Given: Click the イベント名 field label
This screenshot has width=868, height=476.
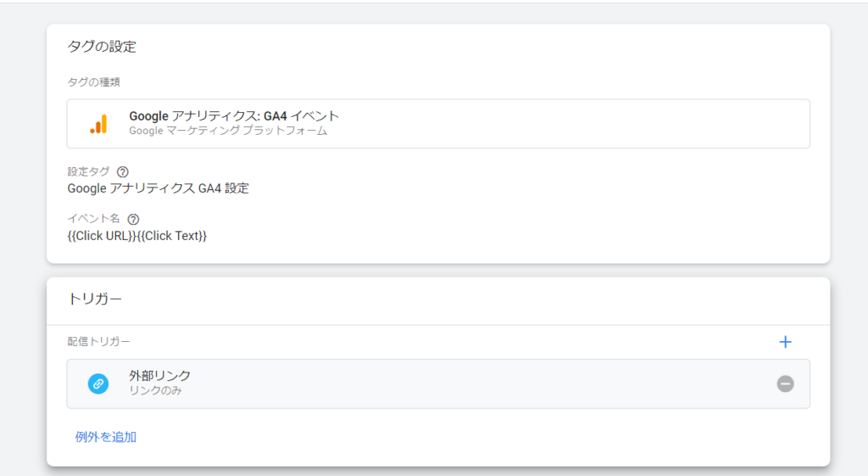Looking at the screenshot, I should click(93, 219).
